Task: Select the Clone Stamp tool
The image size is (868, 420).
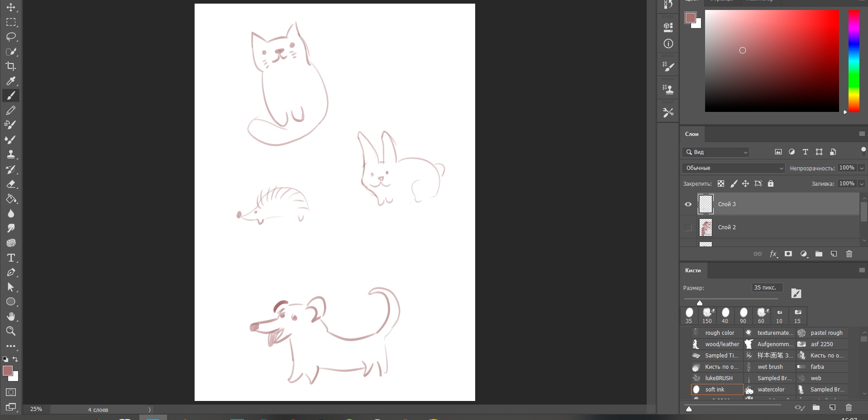Action: 11,154
